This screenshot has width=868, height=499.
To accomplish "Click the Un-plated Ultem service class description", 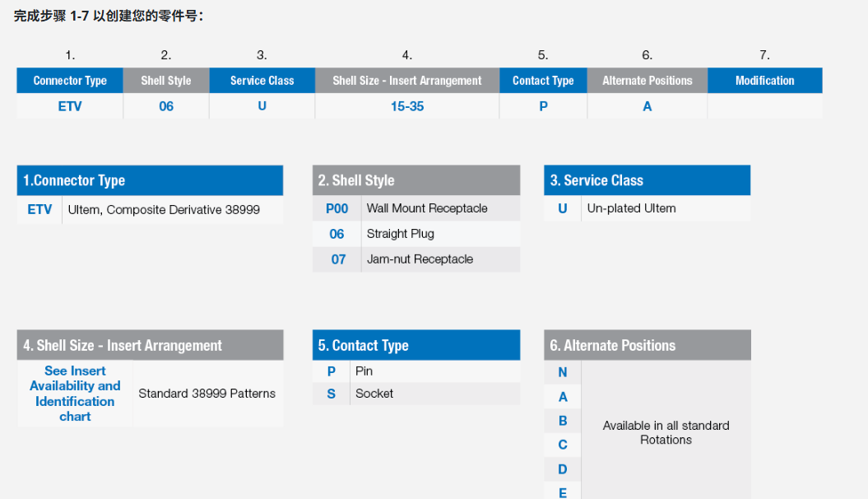I will [631, 208].
